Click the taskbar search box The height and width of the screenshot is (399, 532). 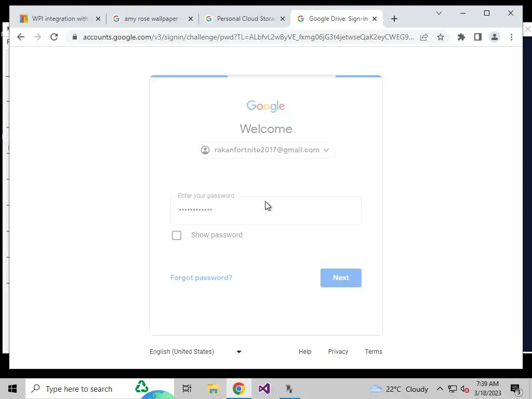[x=99, y=389]
